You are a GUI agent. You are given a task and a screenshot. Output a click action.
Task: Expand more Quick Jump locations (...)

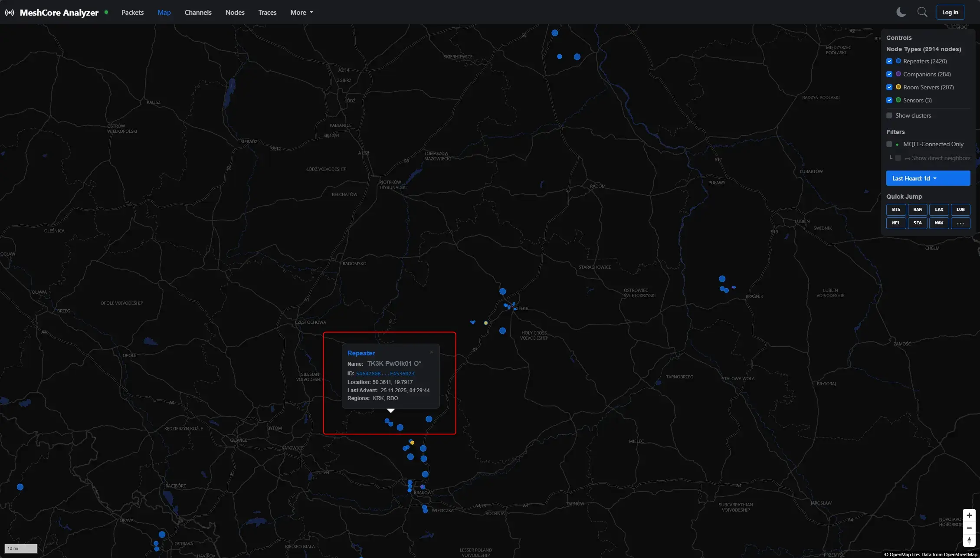tap(960, 223)
